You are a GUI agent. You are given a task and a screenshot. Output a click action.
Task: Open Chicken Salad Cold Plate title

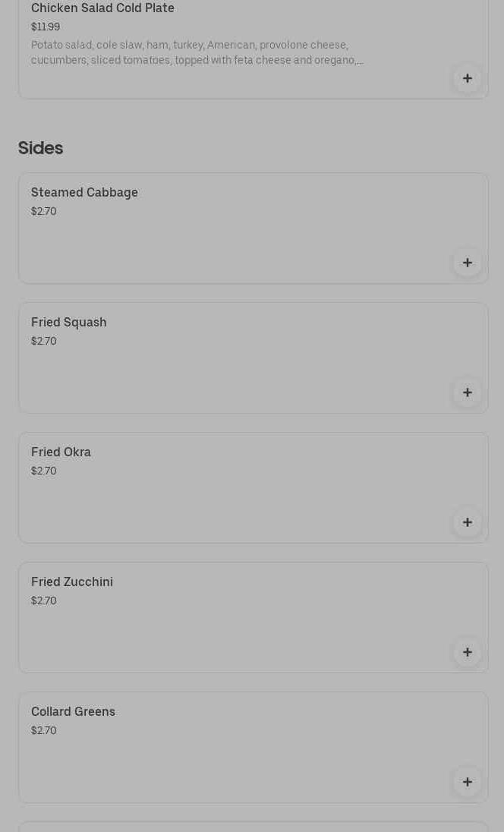point(102,8)
